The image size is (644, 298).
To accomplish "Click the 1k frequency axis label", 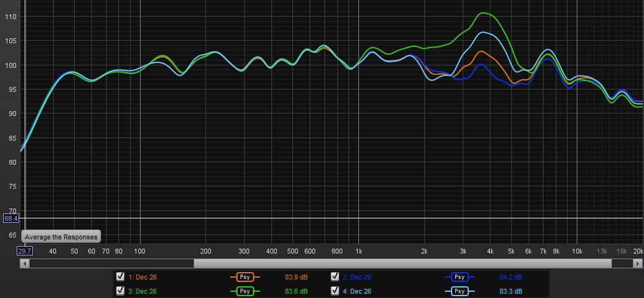I will pyautogui.click(x=358, y=251).
